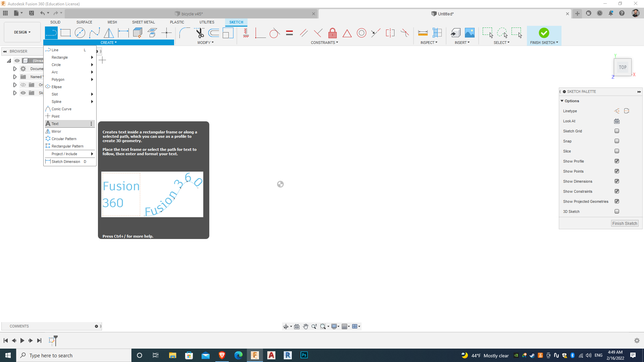Turn off Show Constraints display
Screen dimensions: 644x362
pos(617,191)
